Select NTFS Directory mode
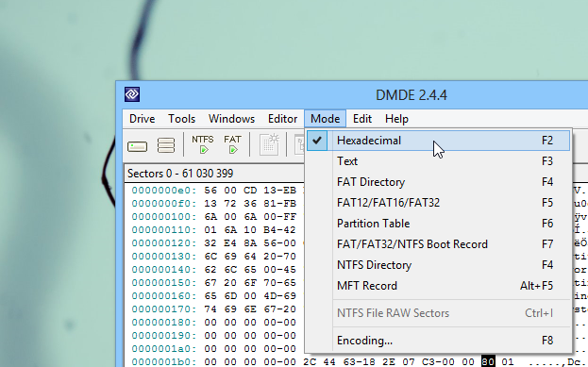 [x=438, y=265]
